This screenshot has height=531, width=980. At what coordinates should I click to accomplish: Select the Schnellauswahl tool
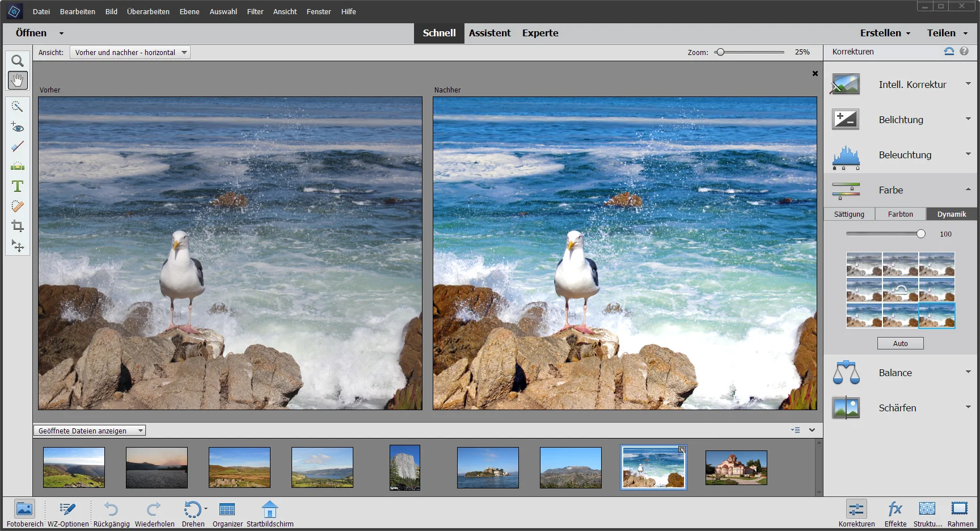(x=17, y=107)
